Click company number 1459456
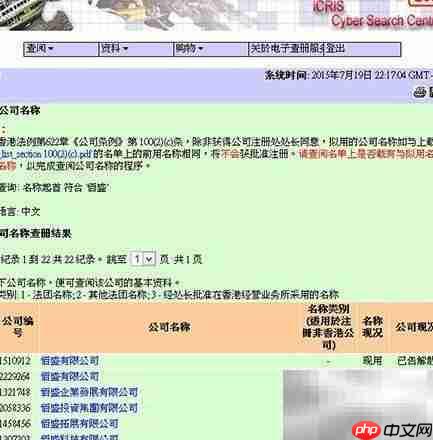433x440 pixels. tap(15, 424)
